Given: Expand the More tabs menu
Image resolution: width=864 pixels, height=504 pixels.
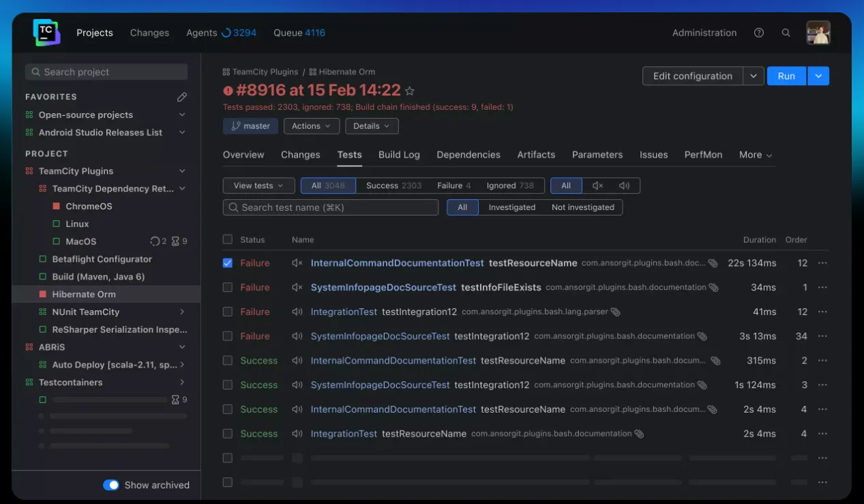Looking at the screenshot, I should 756,155.
